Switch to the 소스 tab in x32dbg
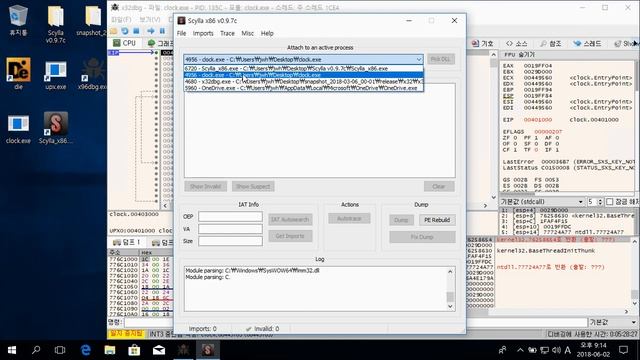The width and height of the screenshot is (640, 360). pos(517,43)
